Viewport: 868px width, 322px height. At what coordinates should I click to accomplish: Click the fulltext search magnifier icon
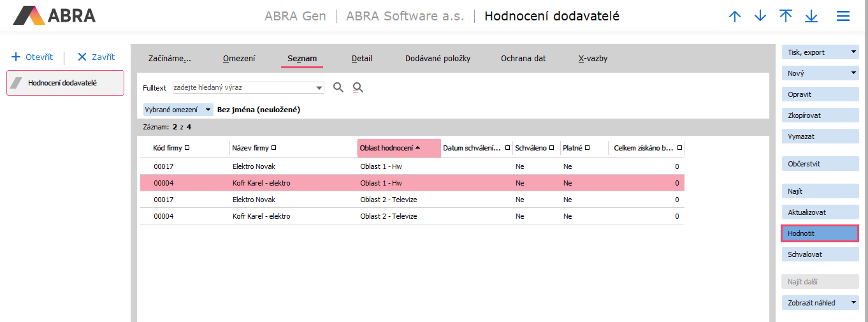click(x=338, y=87)
